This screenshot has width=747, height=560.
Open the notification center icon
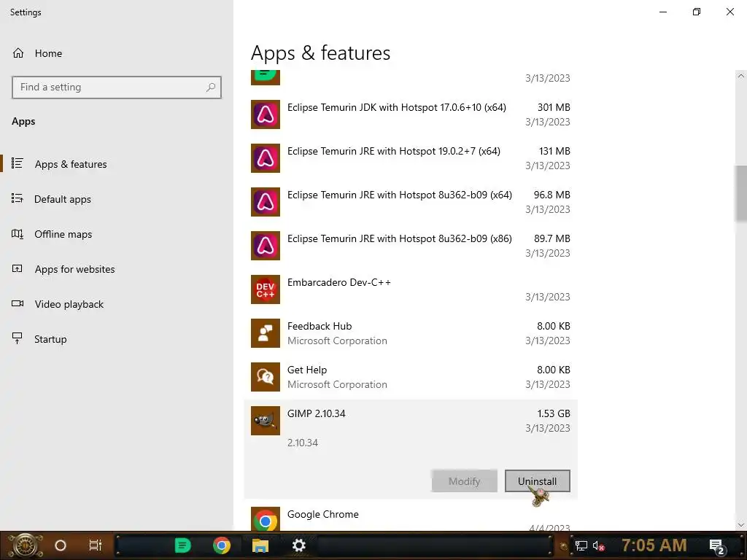coord(717,547)
